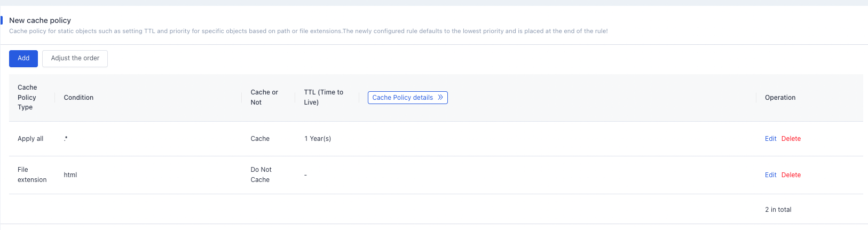Click the Cache or Not column header
Screen dimensions: 868x230
coord(264,97)
